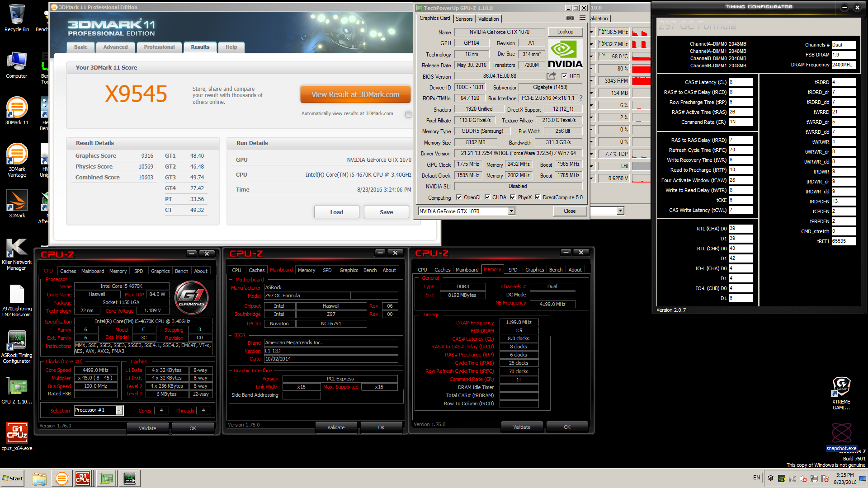Open the Processor #1 selection dropdown in CPU-Z
868x488 pixels.
[119, 410]
